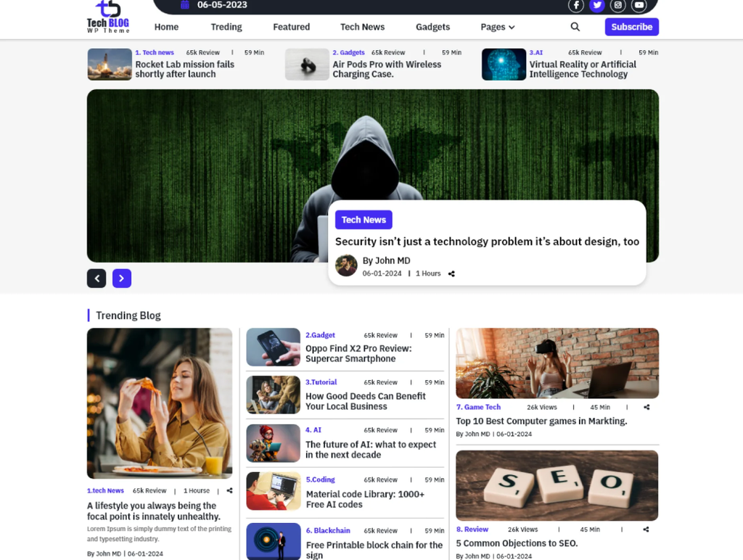Open the Featured menu item
Viewport: 743px width, 560px height.
pos(292,27)
